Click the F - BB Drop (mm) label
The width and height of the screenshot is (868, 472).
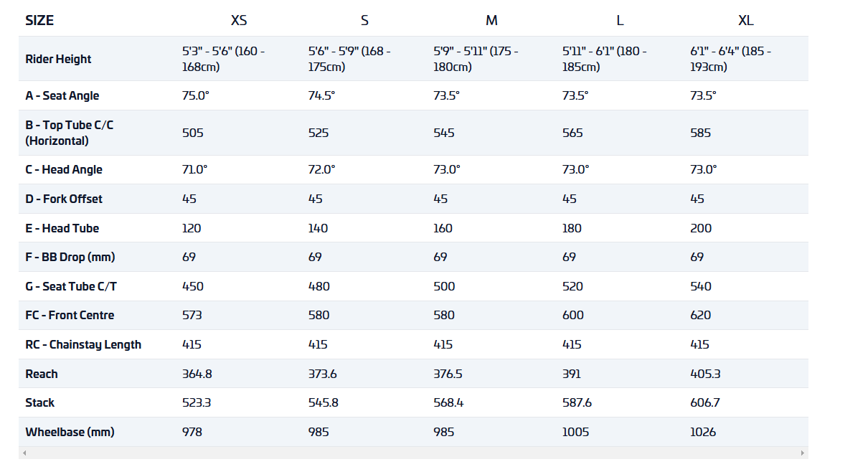click(70, 257)
